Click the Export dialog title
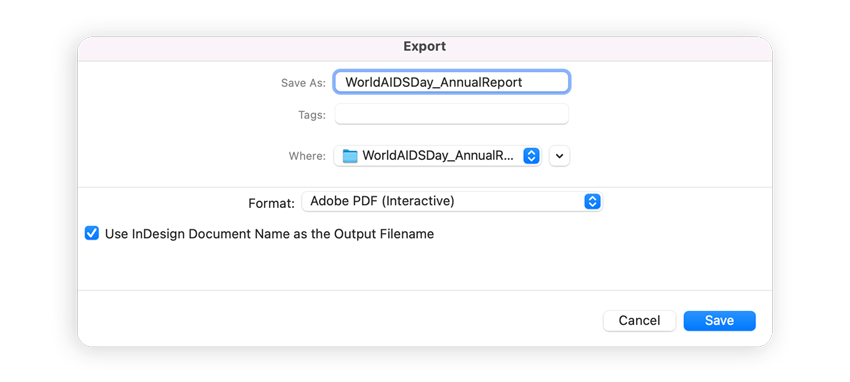Viewport: 850px width, 382px height. (424, 47)
